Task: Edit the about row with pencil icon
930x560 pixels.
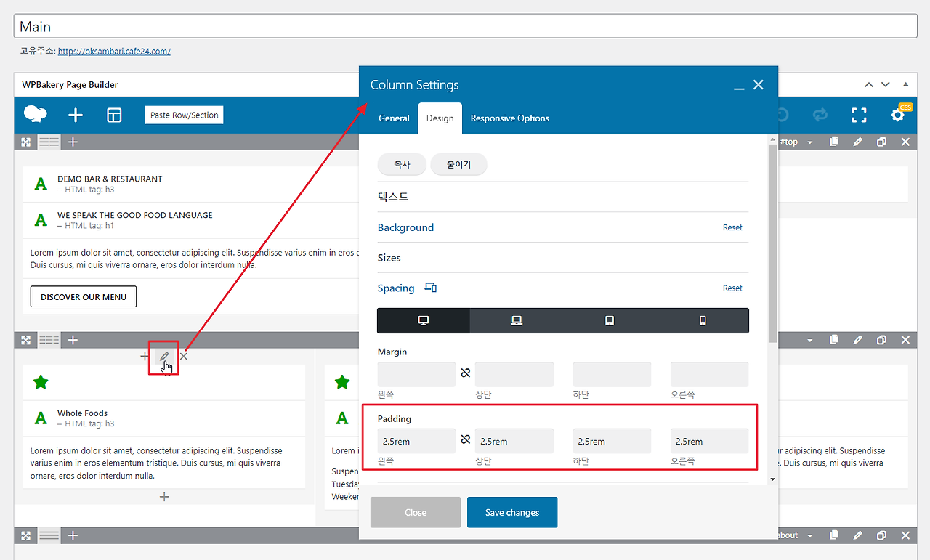Action: (x=858, y=535)
